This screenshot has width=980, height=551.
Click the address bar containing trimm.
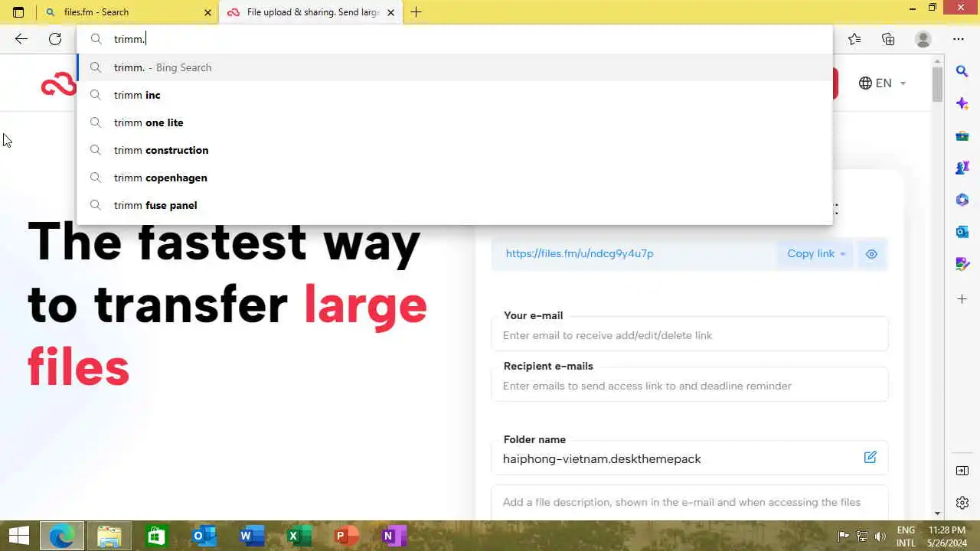tap(455, 39)
